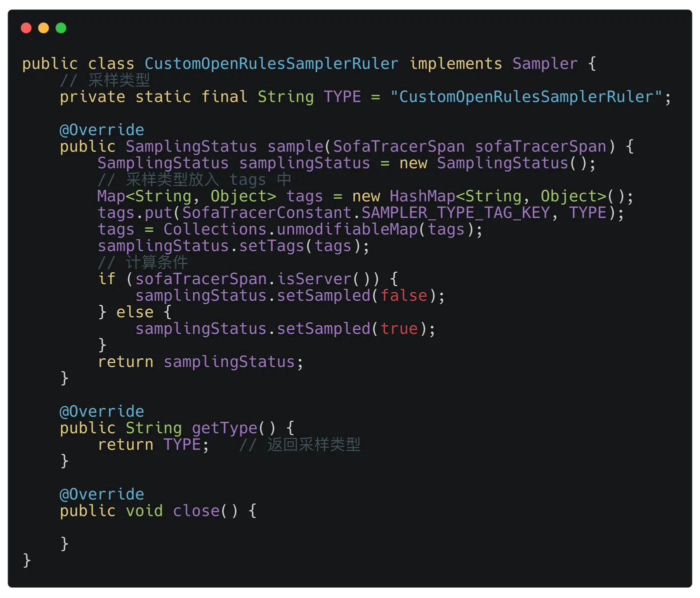Click the red close dot
This screenshot has height=598, width=700.
pyautogui.click(x=26, y=28)
